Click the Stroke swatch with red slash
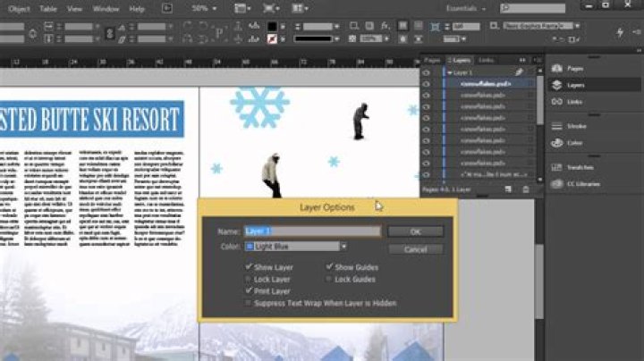The width and height of the screenshot is (644, 361). pyautogui.click(x=272, y=39)
